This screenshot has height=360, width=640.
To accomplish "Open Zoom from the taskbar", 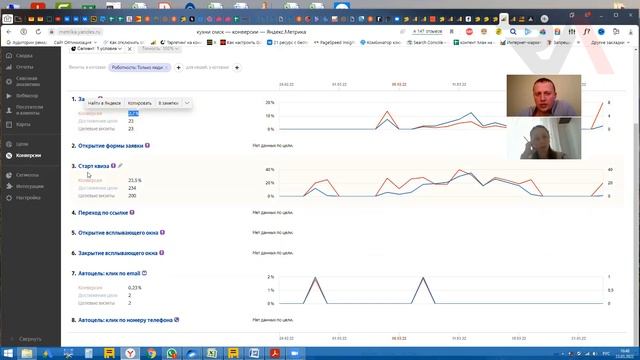I will click(295, 353).
